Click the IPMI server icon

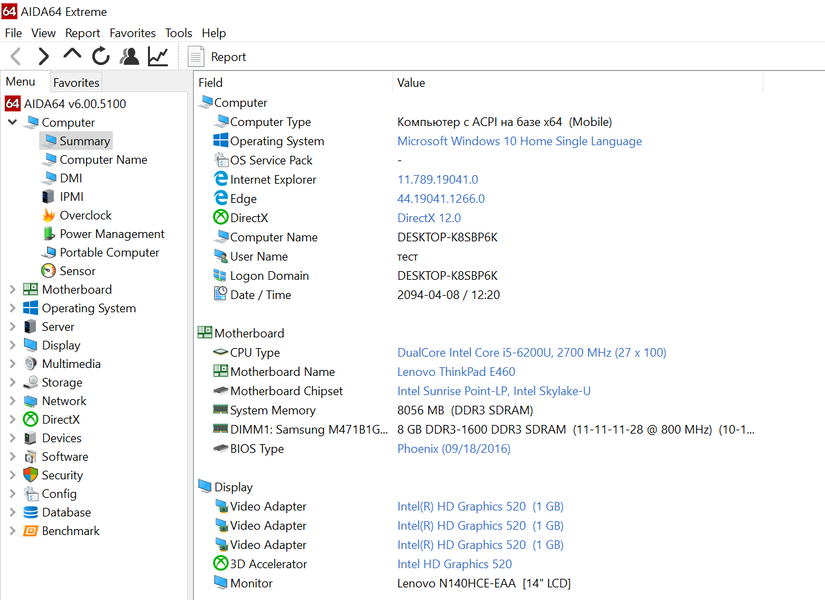(48, 197)
